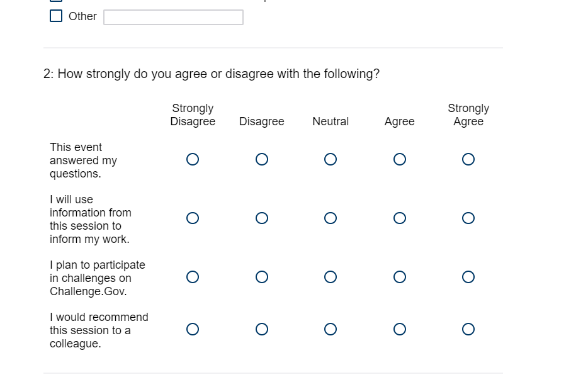The height and width of the screenshot is (382, 588).
Task: Select Disagree for recommend session to colleague
Action: coord(262,329)
